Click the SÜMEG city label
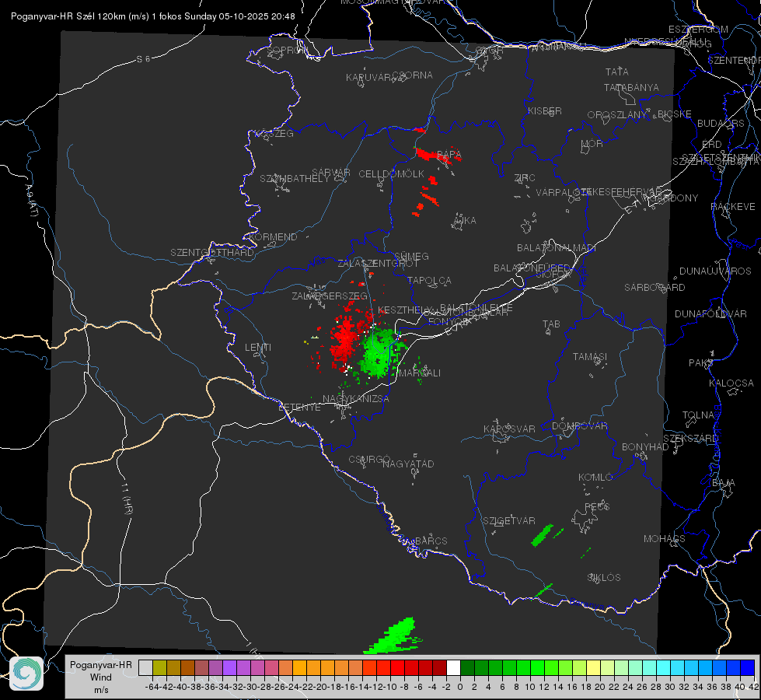 pyautogui.click(x=411, y=256)
